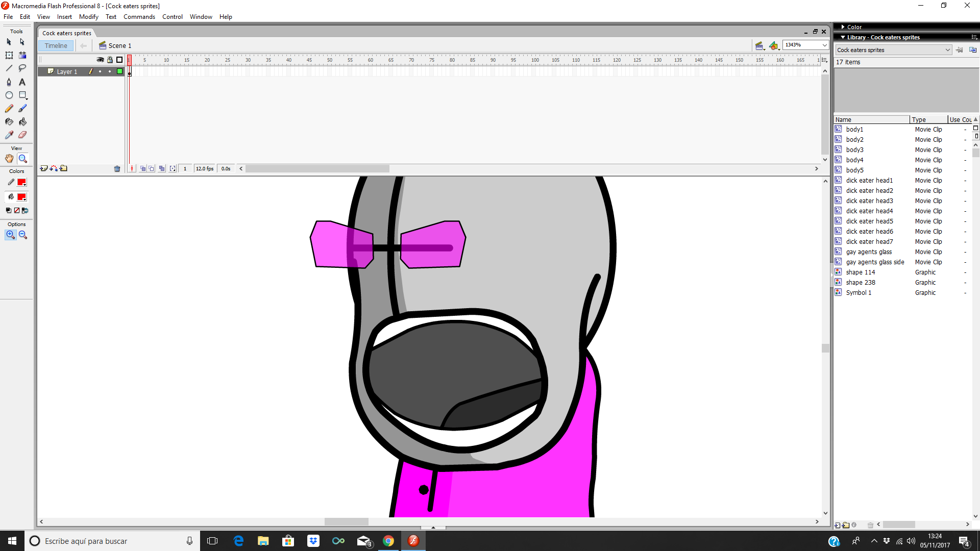Toggle Onion Skin button

pyautogui.click(x=143, y=169)
